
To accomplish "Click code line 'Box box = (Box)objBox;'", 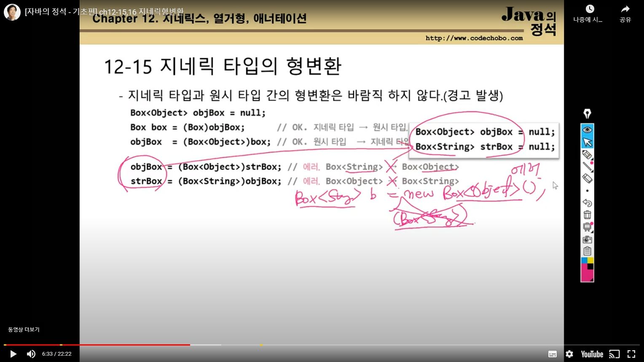I will (x=188, y=127).
